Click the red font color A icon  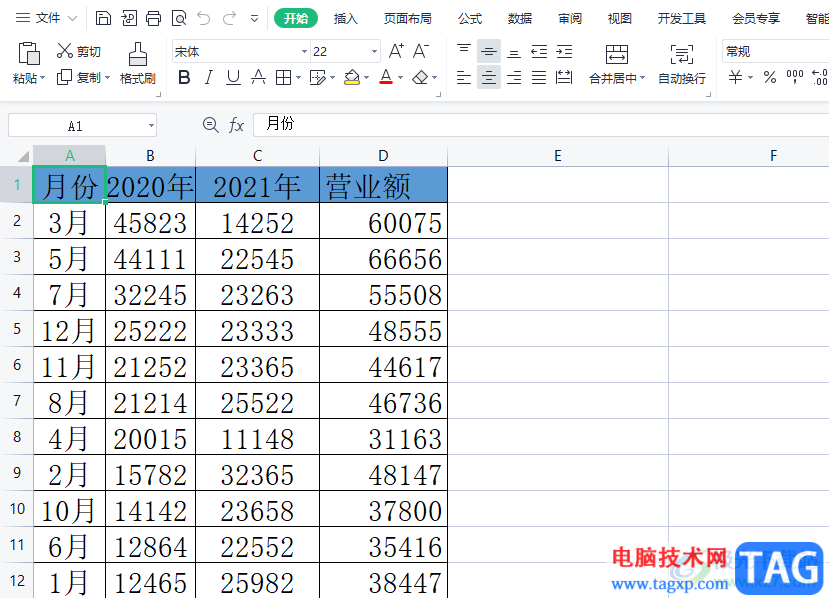click(x=386, y=78)
